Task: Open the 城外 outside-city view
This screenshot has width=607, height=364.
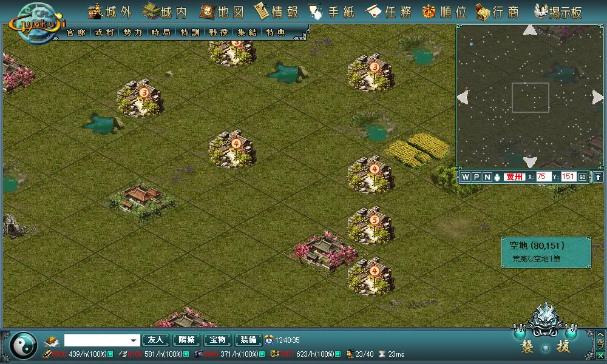Action: [x=110, y=12]
